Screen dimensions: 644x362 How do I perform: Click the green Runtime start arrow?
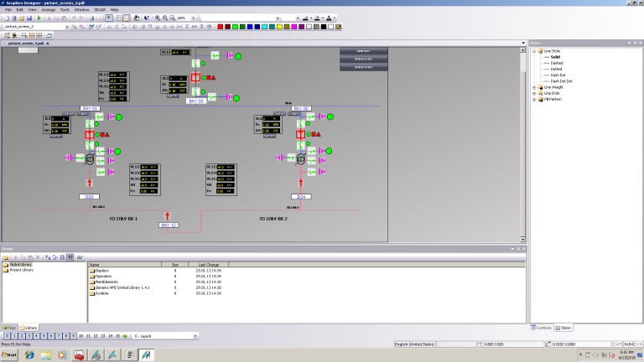(39, 18)
